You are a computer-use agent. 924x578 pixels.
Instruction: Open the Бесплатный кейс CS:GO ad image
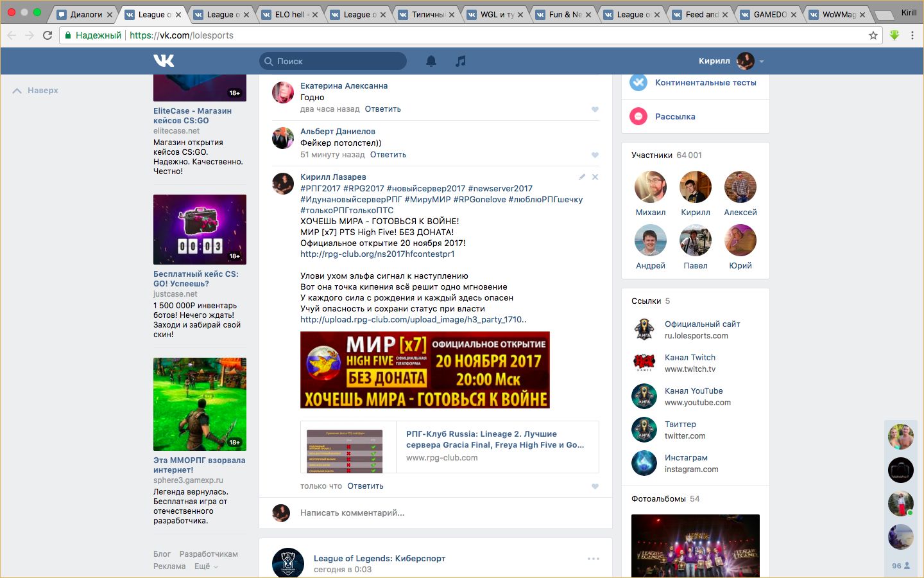[200, 229]
